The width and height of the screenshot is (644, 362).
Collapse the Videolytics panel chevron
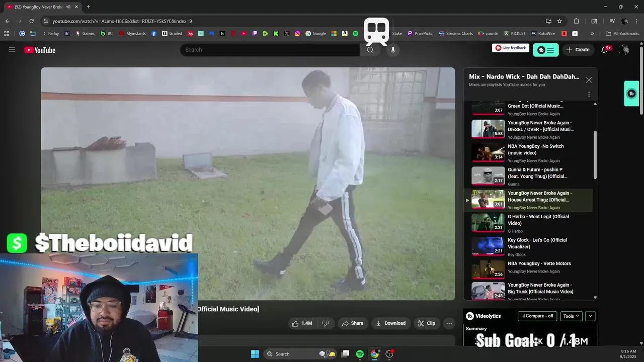[x=591, y=316]
